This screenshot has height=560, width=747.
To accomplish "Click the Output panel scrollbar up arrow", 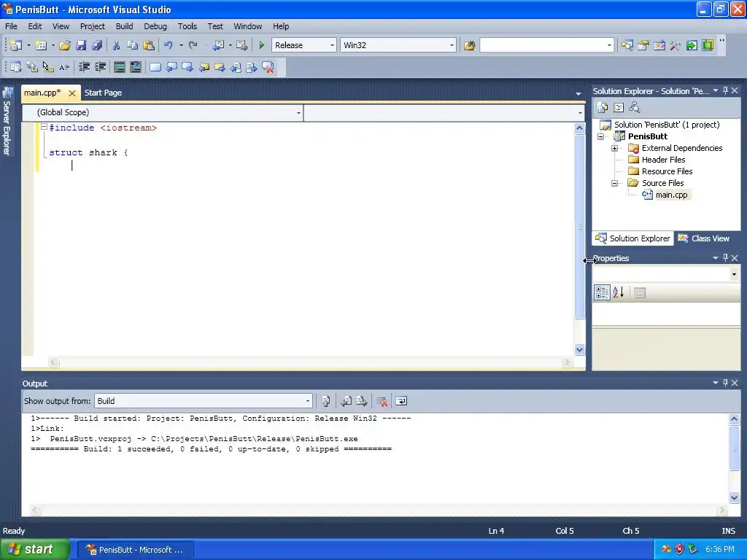I will point(734,419).
